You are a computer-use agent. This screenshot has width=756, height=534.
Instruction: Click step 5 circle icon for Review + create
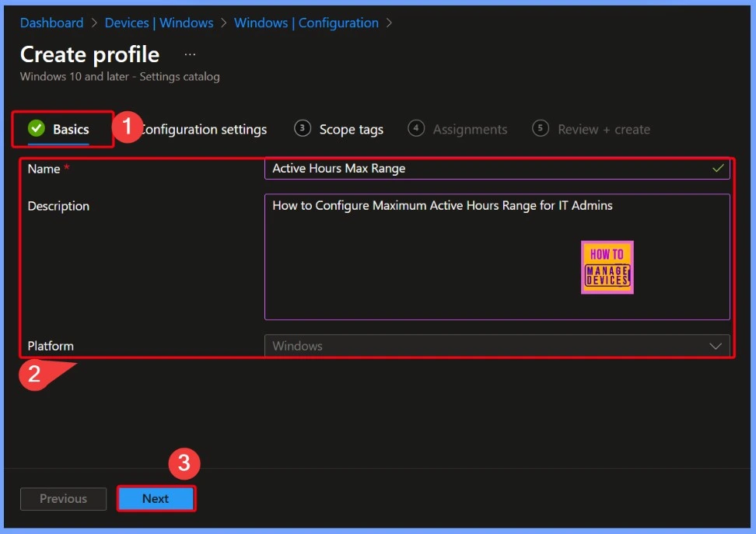tap(541, 128)
